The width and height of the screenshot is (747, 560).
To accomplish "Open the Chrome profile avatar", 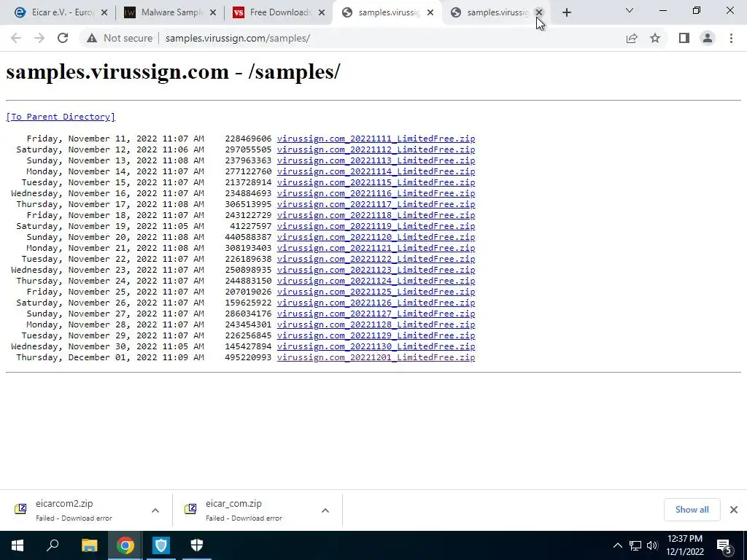I will [x=708, y=38].
